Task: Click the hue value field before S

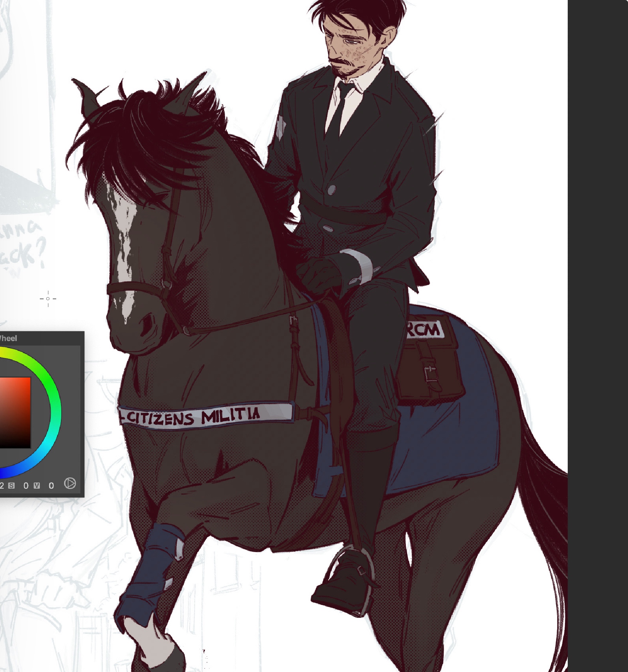Action: coord(2,486)
